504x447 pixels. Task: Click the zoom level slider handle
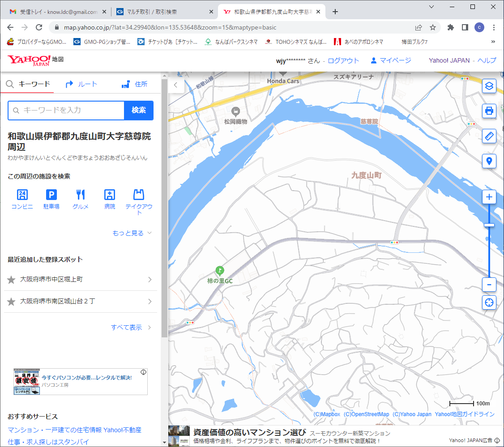point(489,225)
